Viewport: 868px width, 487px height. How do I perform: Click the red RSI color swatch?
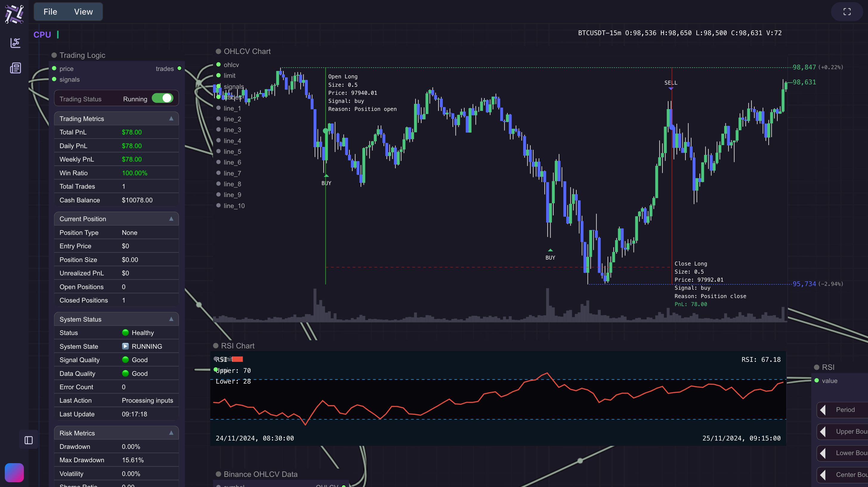coord(237,359)
